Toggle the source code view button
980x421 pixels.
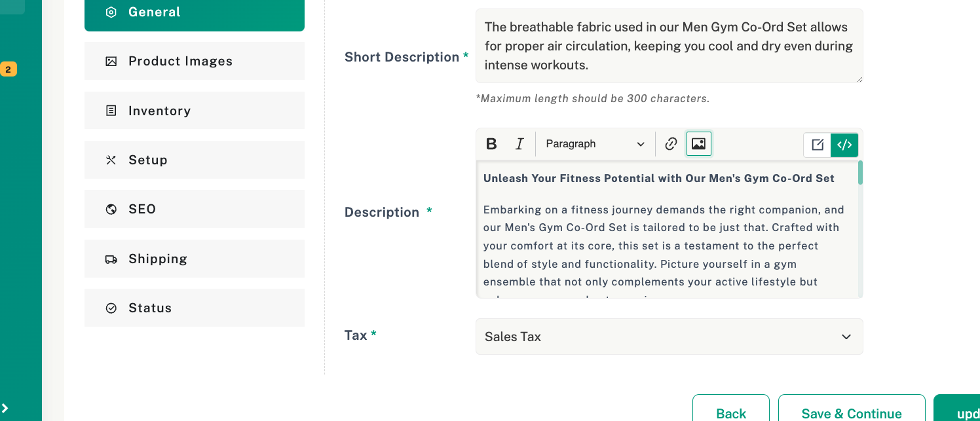point(844,145)
